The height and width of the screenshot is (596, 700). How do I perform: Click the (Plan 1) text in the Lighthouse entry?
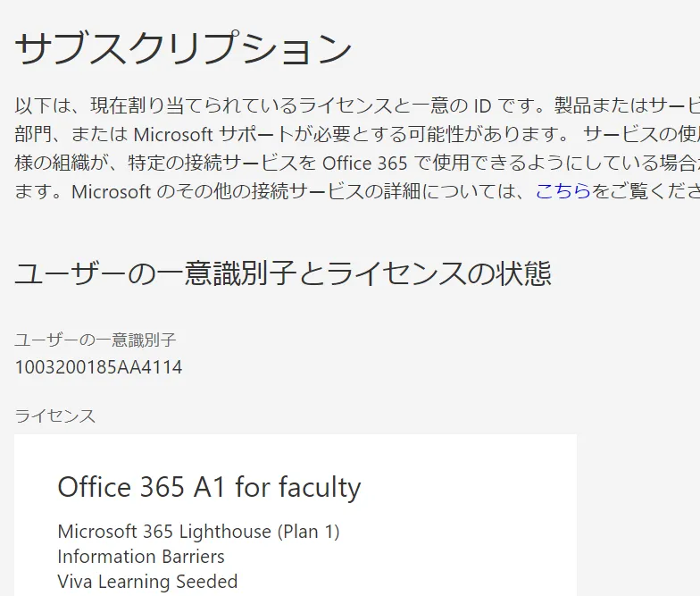pyautogui.click(x=308, y=532)
